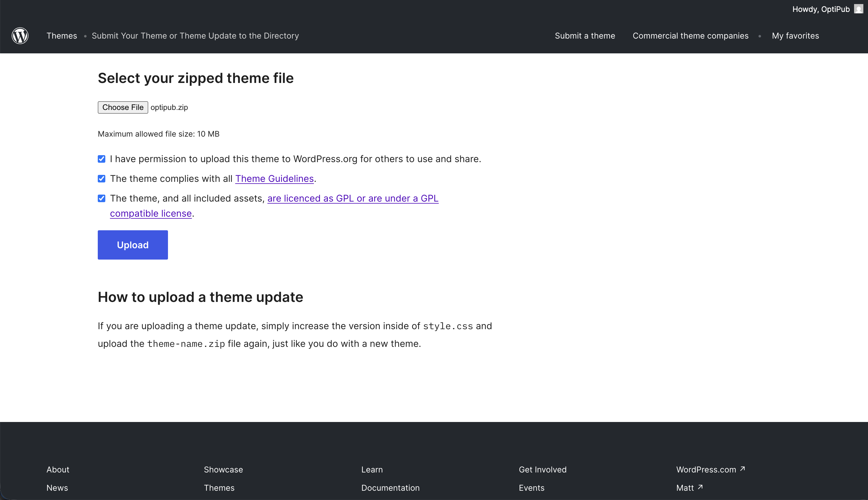The height and width of the screenshot is (500, 868).
Task: Go to Themes in header breadcrumb
Action: coord(62,36)
